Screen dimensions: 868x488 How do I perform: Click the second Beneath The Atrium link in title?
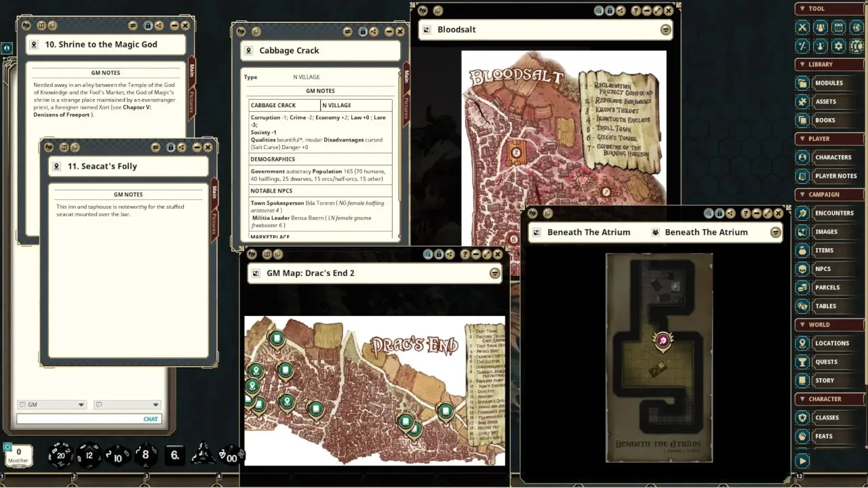[x=706, y=232]
